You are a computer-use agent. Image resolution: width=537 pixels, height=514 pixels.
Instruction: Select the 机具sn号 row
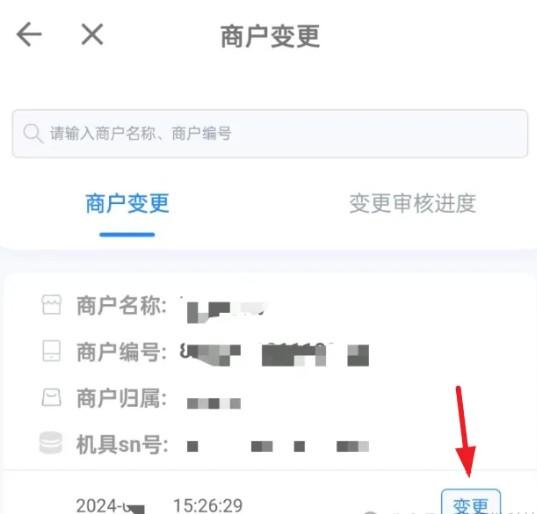(x=205, y=444)
